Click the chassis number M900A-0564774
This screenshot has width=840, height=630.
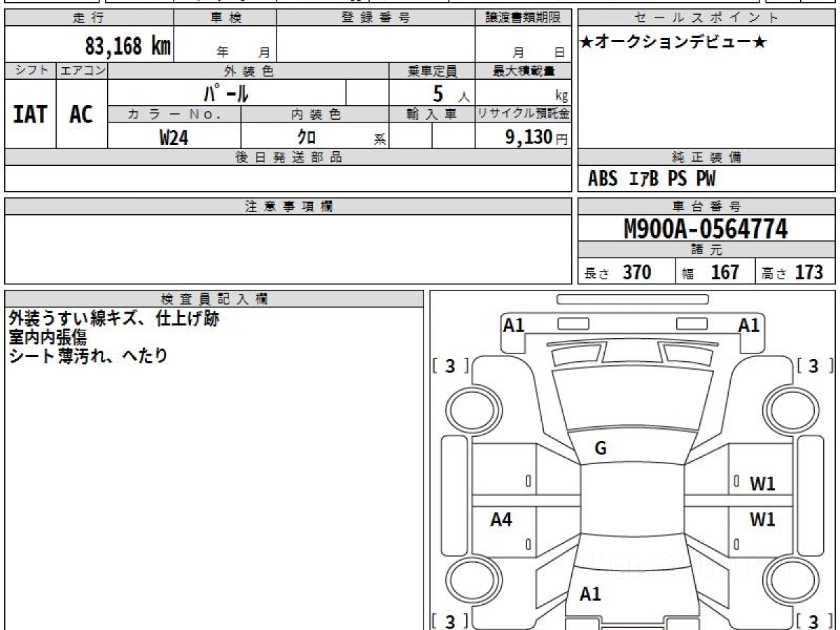pos(706,228)
